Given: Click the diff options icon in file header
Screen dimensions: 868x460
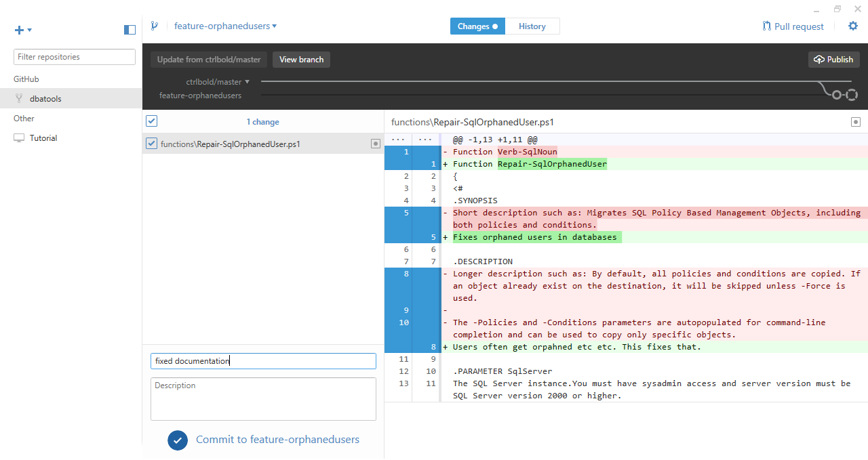Looking at the screenshot, I should point(856,122).
